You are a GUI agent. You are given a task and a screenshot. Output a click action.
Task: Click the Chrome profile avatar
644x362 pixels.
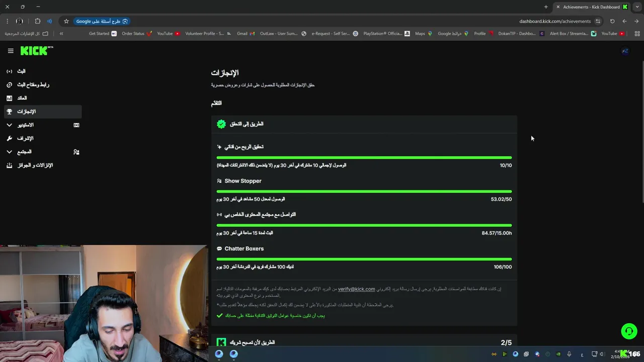click(x=20, y=21)
